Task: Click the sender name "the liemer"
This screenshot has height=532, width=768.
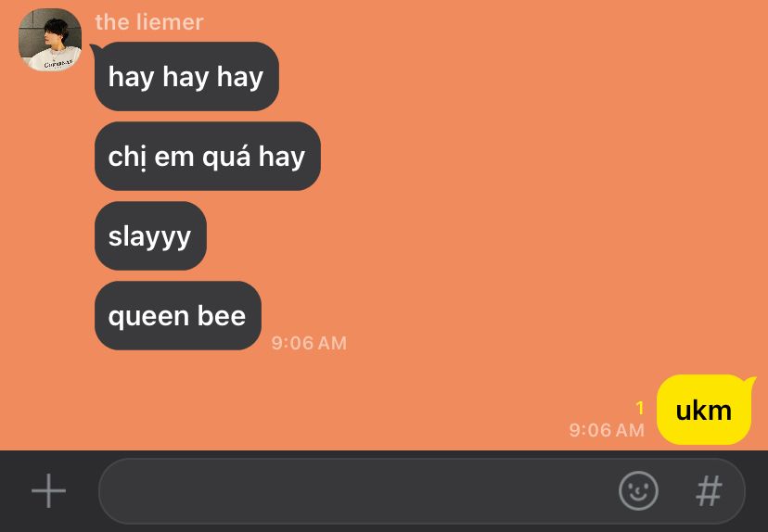Action: point(149,22)
